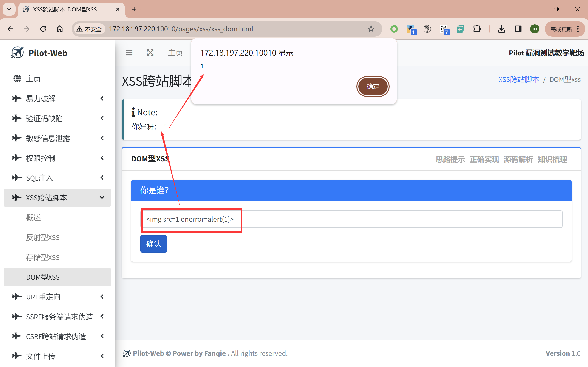Expand the SQL注入 section
This screenshot has height=367, width=588.
(57, 178)
